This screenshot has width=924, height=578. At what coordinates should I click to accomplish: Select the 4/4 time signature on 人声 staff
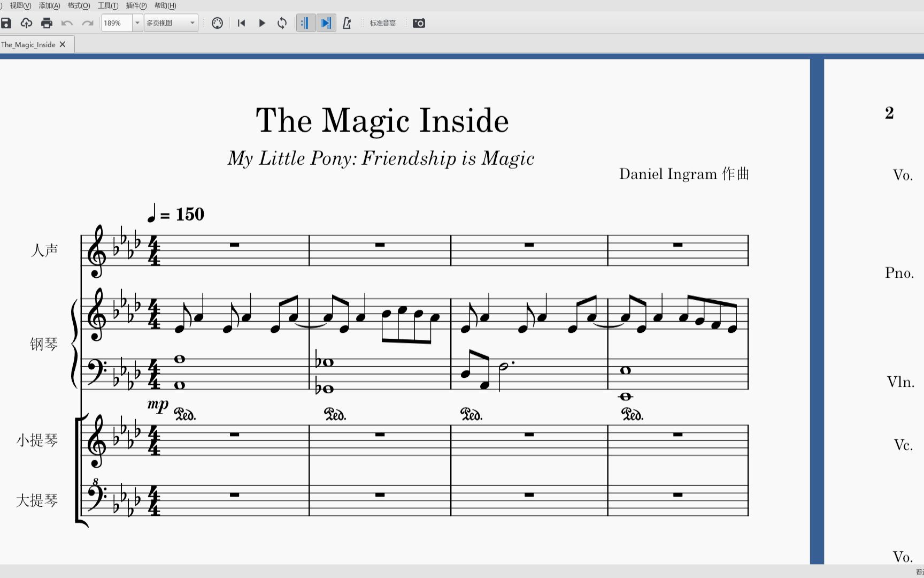coord(154,250)
